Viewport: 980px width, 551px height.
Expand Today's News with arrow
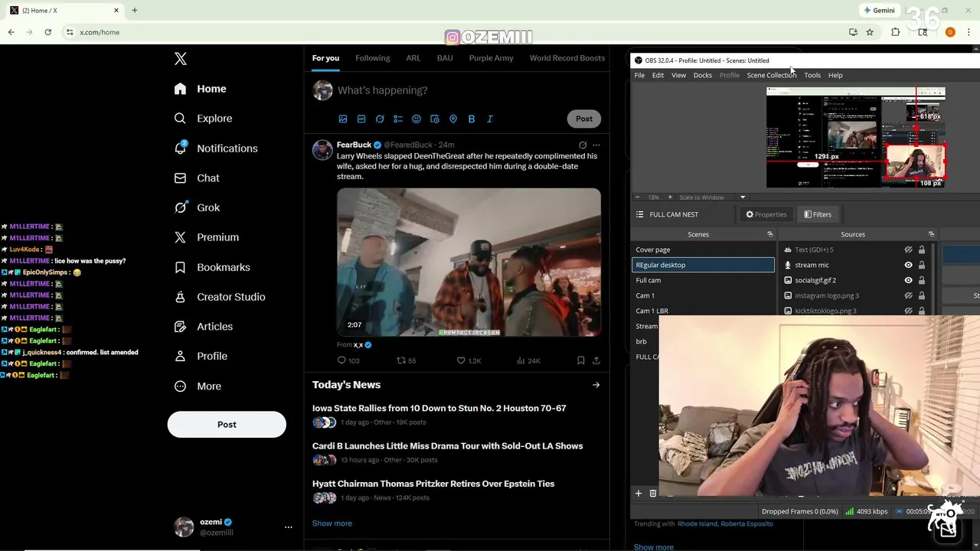tap(596, 385)
